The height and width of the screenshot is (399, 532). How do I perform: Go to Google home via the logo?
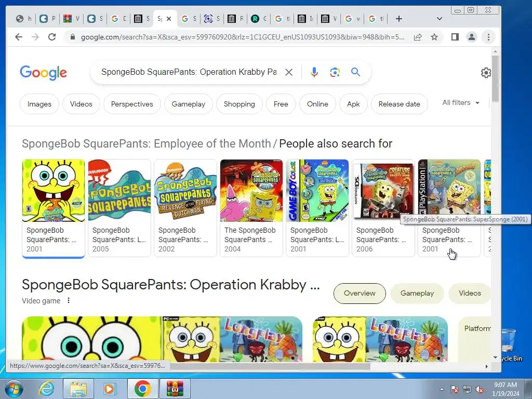coord(44,73)
